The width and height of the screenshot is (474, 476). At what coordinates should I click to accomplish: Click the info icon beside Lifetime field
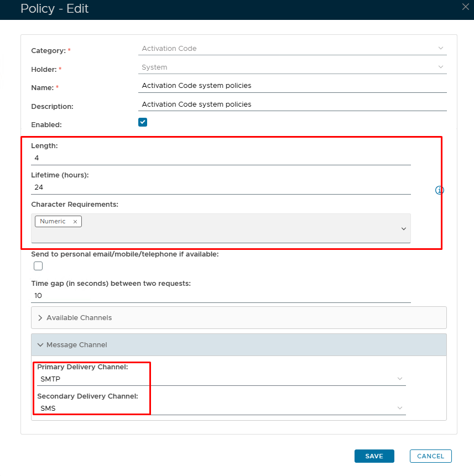440,190
